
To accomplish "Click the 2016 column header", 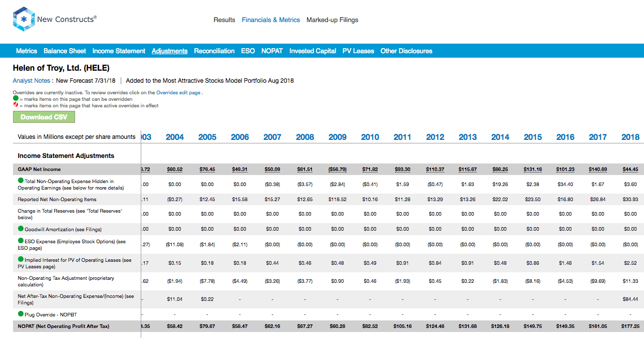I will [x=565, y=137].
